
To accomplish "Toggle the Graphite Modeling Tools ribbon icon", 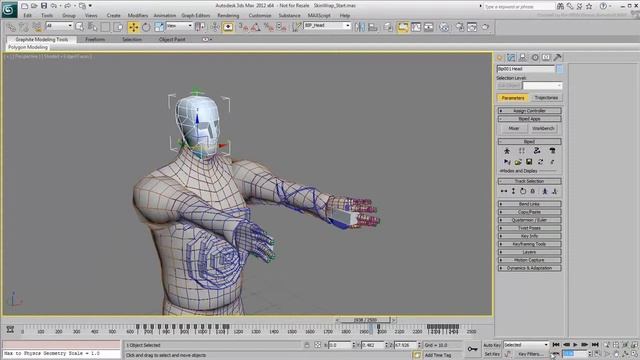I will click(402, 27).
